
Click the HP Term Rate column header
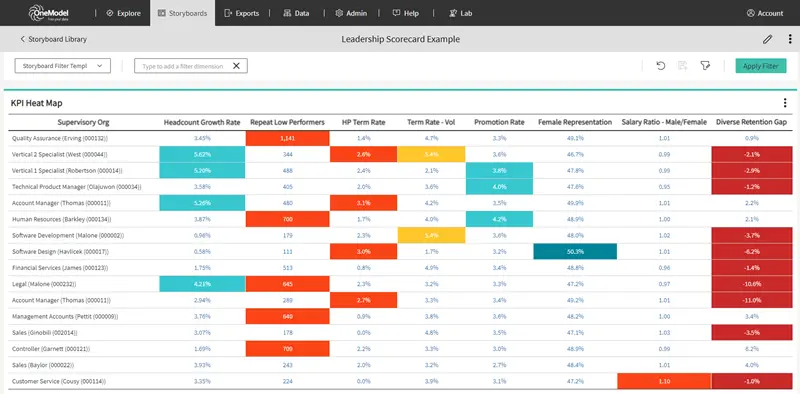click(363, 122)
